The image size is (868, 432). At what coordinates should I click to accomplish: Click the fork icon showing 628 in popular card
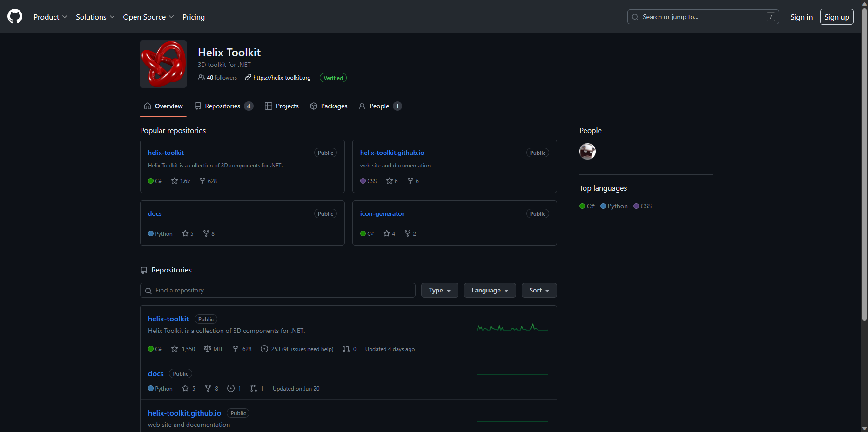point(202,181)
